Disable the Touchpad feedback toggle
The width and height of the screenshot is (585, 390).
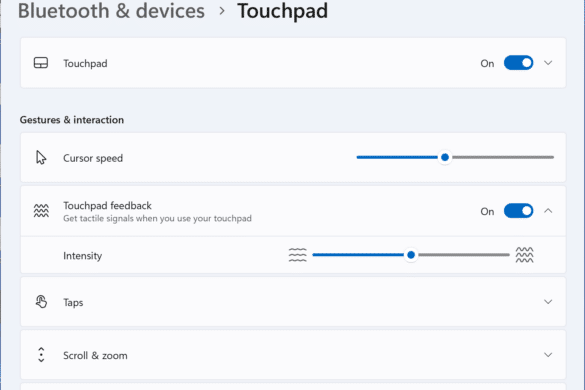pos(518,211)
